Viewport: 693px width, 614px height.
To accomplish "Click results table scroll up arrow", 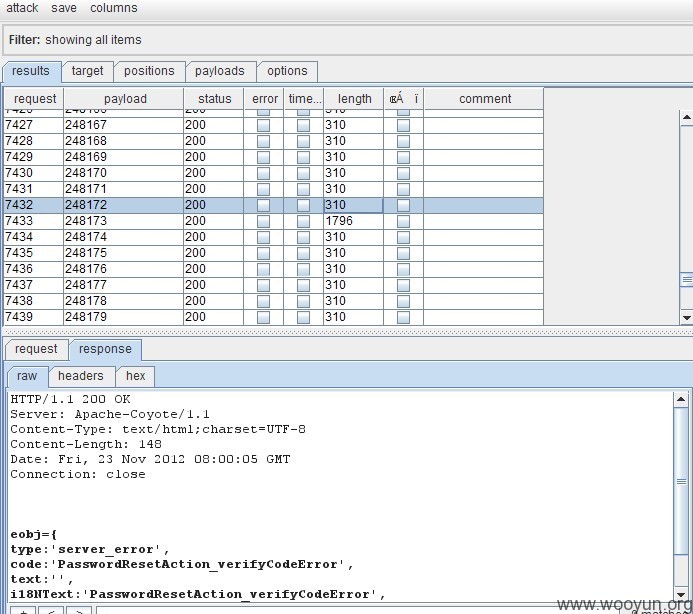I will tap(686, 117).
